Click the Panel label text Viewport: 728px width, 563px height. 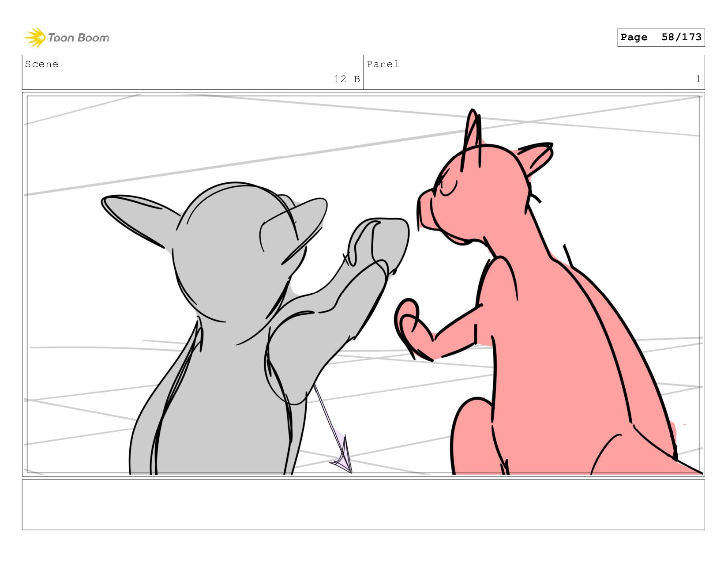(x=383, y=64)
